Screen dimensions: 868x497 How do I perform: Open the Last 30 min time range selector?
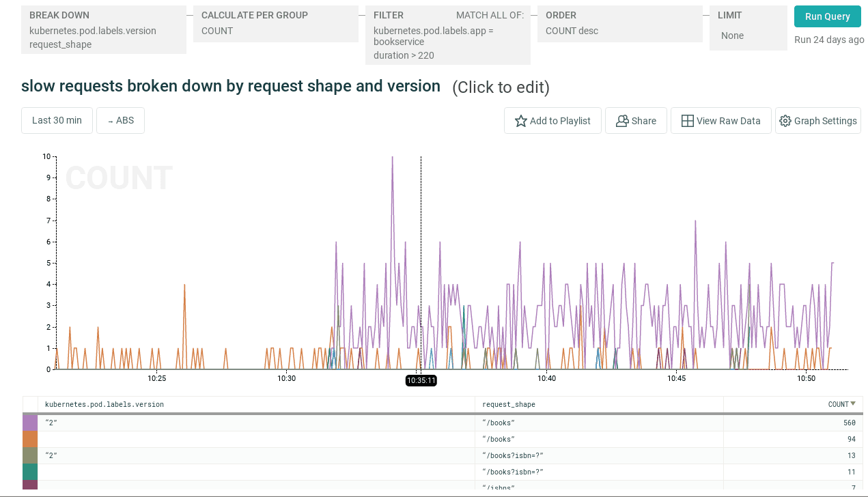57,120
